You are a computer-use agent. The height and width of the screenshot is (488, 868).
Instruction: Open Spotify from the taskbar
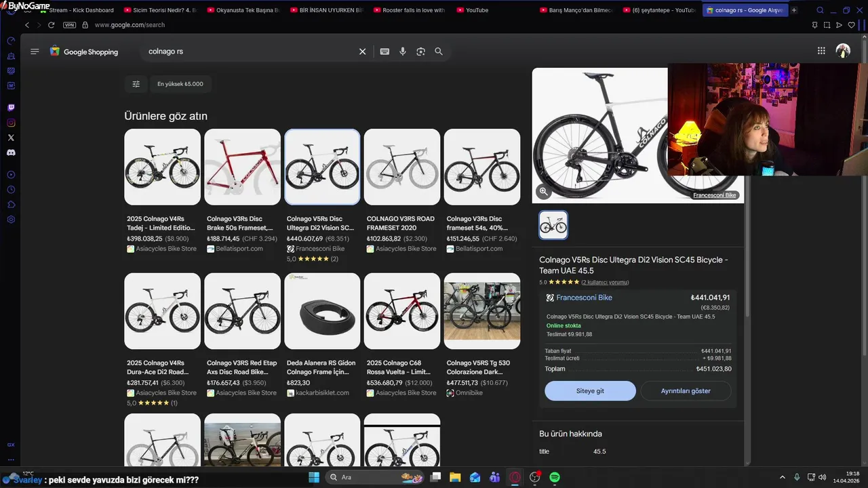pos(554,477)
